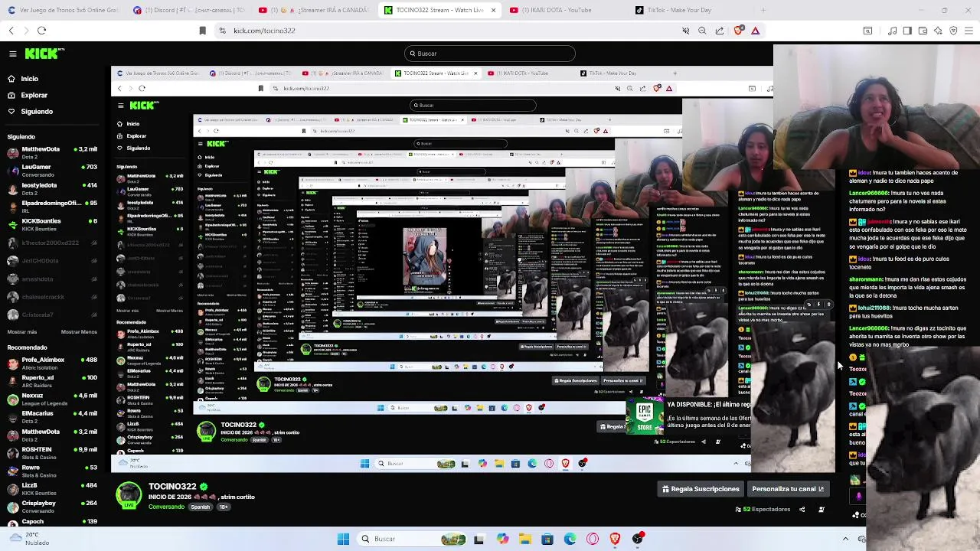Open Profe_Akimbox recommended channel
The image size is (980, 551).
tap(52, 363)
